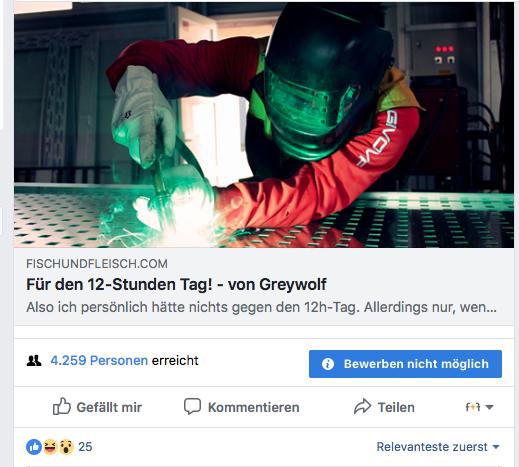Click the speech bubble Kommentieren icon

pyautogui.click(x=192, y=406)
